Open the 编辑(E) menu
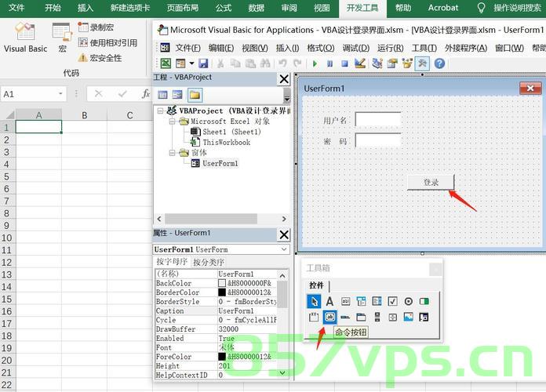Image resolution: width=546 pixels, height=392 pixels. tap(221, 48)
